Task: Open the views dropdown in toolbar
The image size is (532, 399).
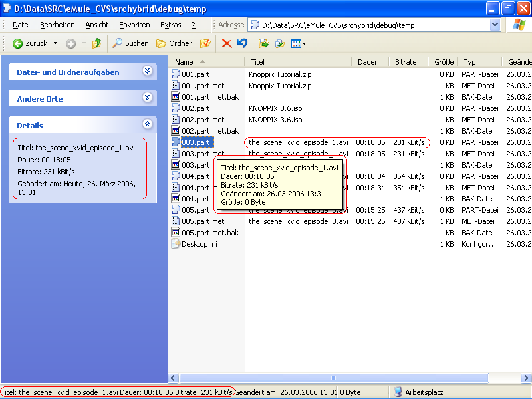Action: 299,43
